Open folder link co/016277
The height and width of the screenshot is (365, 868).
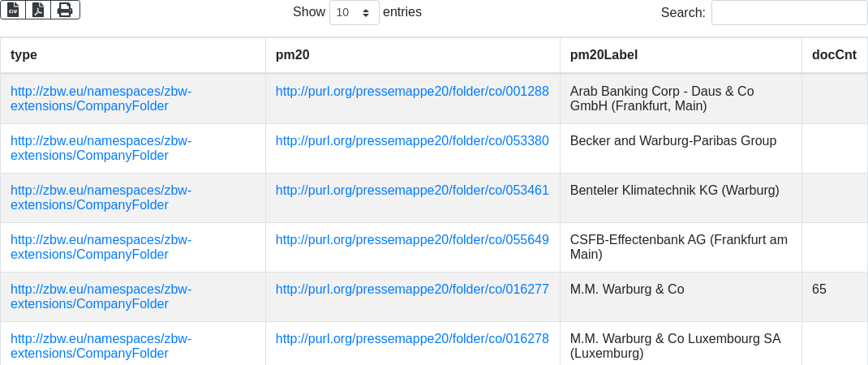pos(412,290)
